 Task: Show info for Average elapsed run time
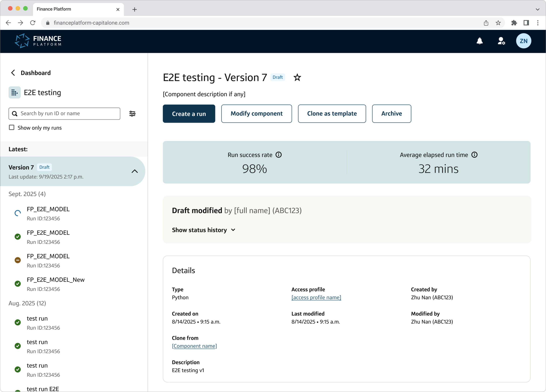click(474, 155)
